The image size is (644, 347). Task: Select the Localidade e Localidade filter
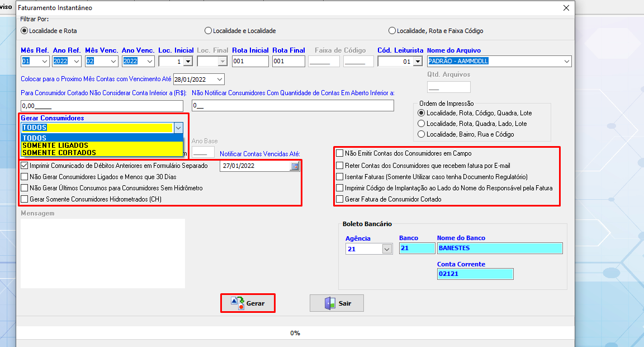pyautogui.click(x=209, y=31)
